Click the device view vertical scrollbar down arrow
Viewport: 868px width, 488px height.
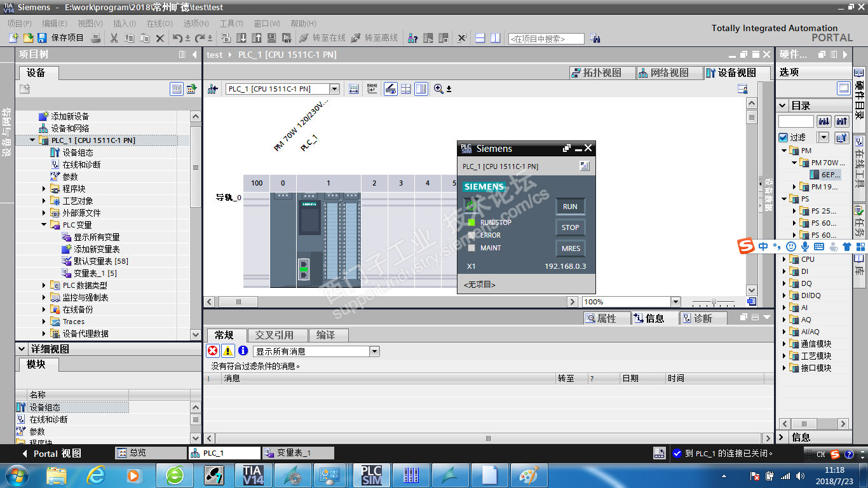click(x=752, y=290)
